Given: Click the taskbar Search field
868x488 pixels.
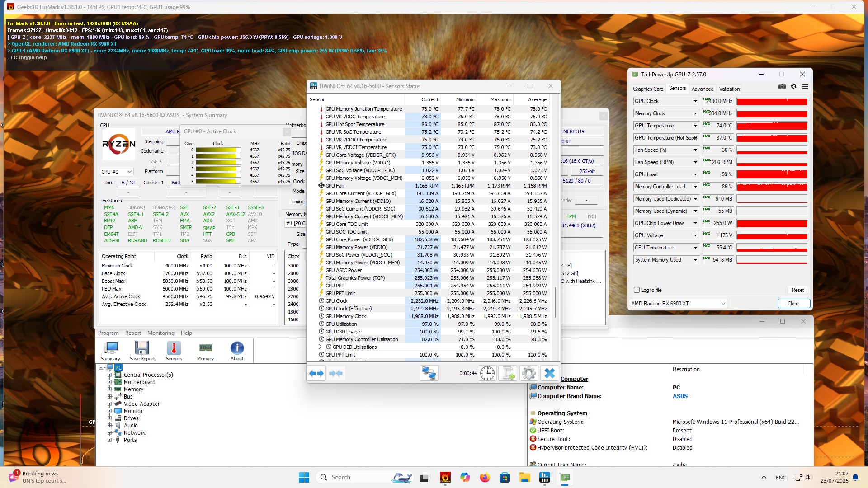Looking at the screenshot, I should (364, 477).
